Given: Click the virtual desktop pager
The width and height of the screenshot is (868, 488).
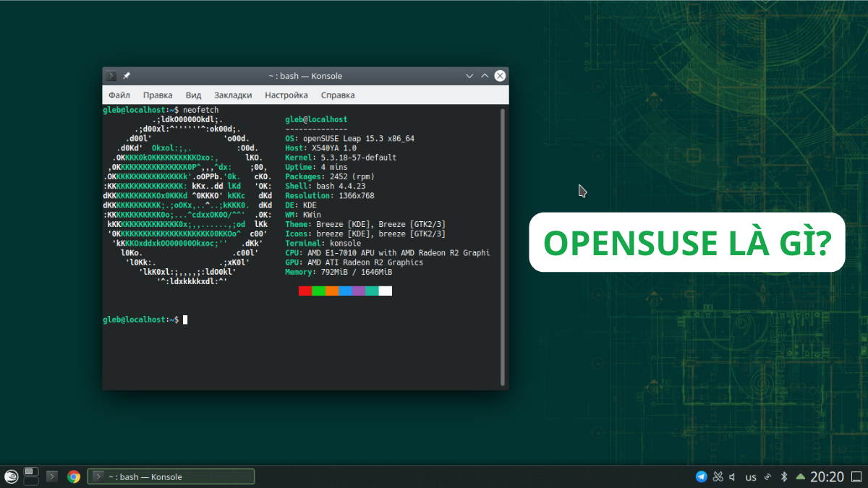Looking at the screenshot, I should [x=31, y=476].
